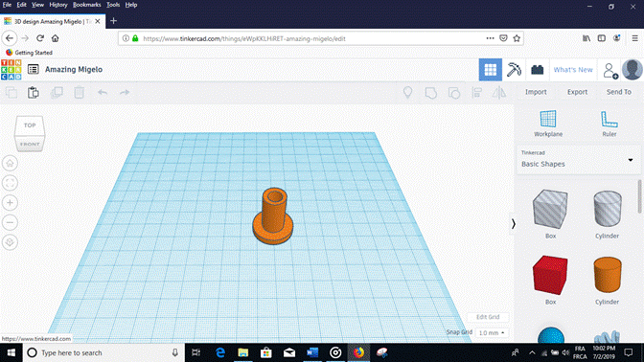
Task: Switch to the 3D design grid view
Action: (491, 70)
